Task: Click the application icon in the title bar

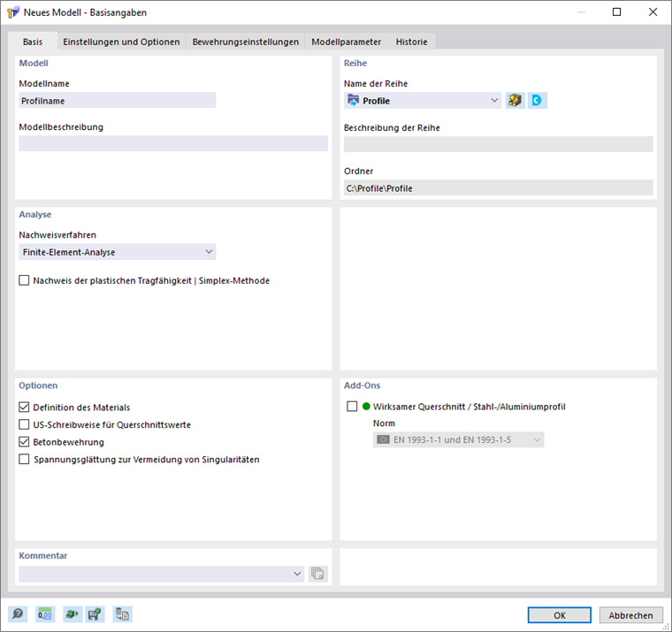Action: tap(13, 12)
